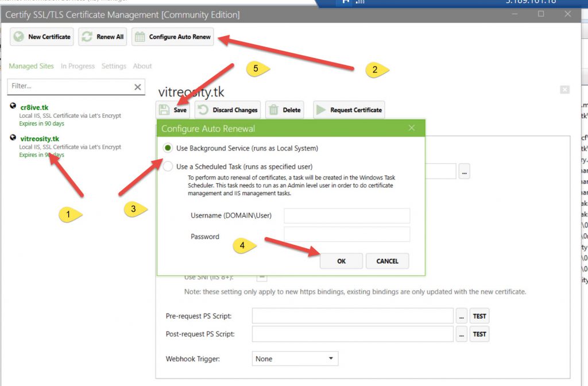588x386 pixels.
Task: Click the New Certificate globe icon
Action: [x=20, y=37]
